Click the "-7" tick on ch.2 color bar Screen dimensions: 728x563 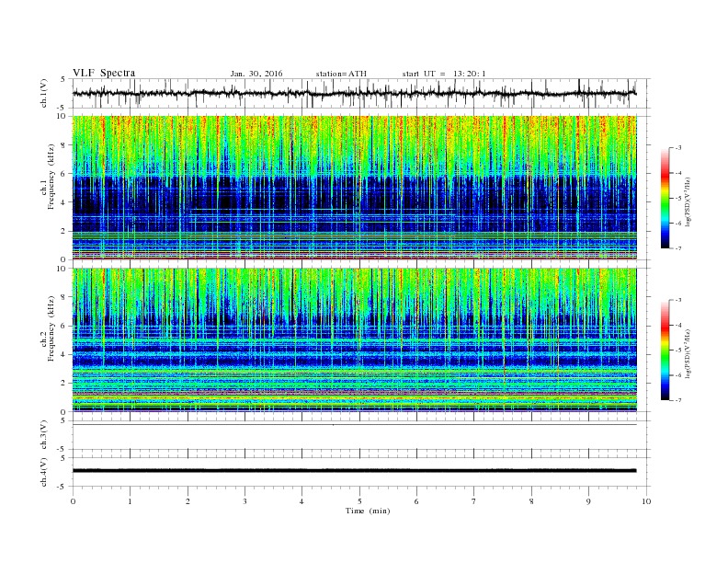677,400
